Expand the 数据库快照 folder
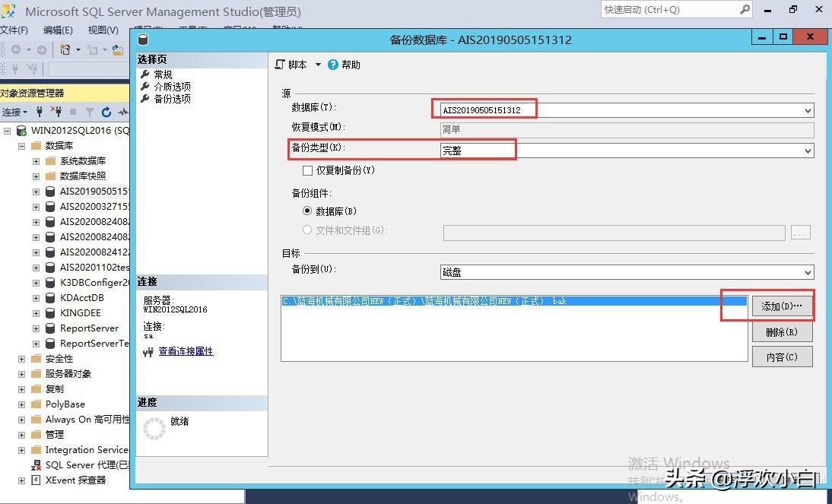832x504 pixels. pyautogui.click(x=36, y=176)
